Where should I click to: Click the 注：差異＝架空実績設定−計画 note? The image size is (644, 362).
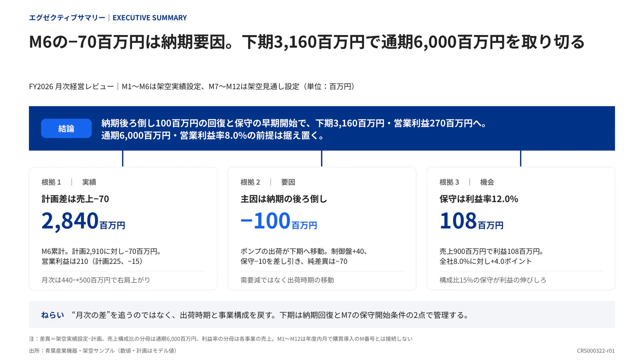tap(221, 339)
